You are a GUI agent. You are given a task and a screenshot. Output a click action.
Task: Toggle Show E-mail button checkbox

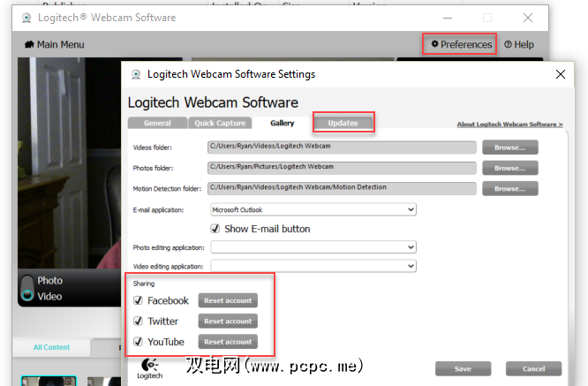pos(215,229)
